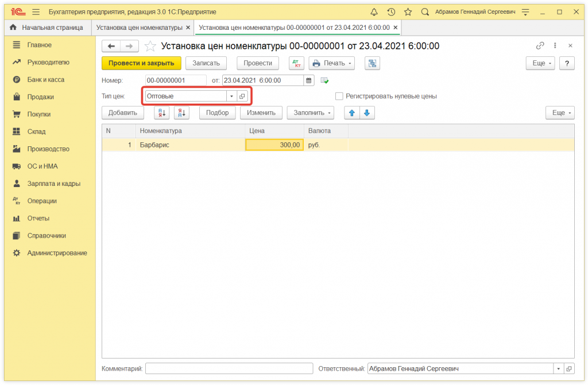Select the Барбарис price cell 300,00
The image size is (588, 385).
[274, 145]
